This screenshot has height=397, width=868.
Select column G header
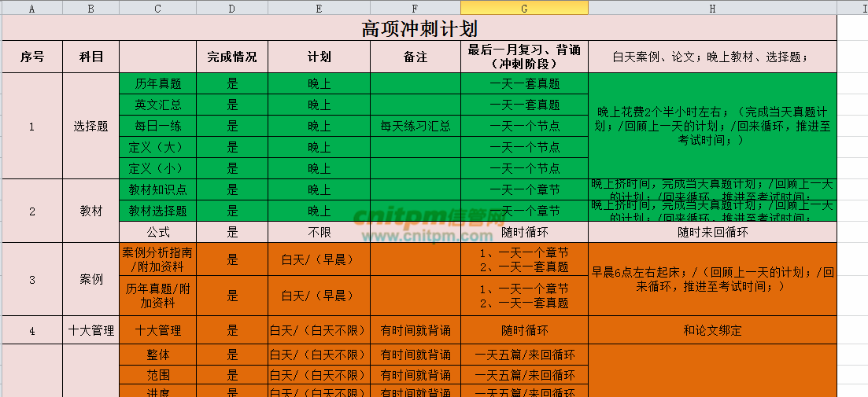(524, 8)
